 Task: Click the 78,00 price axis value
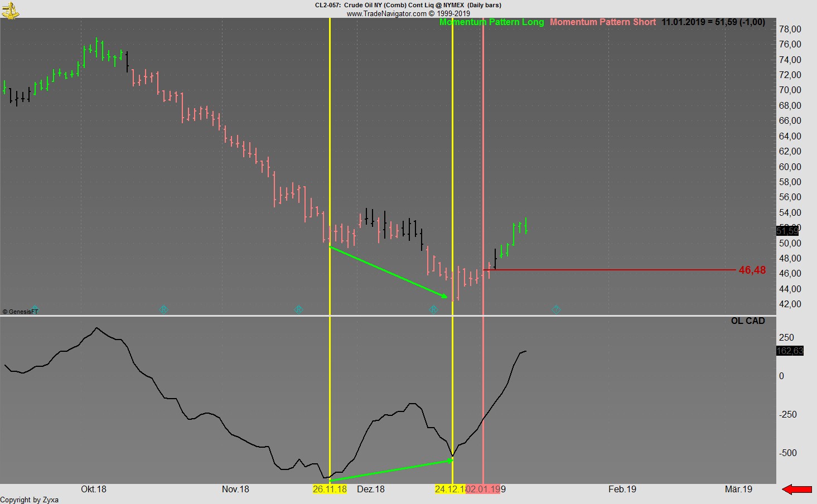click(x=790, y=30)
